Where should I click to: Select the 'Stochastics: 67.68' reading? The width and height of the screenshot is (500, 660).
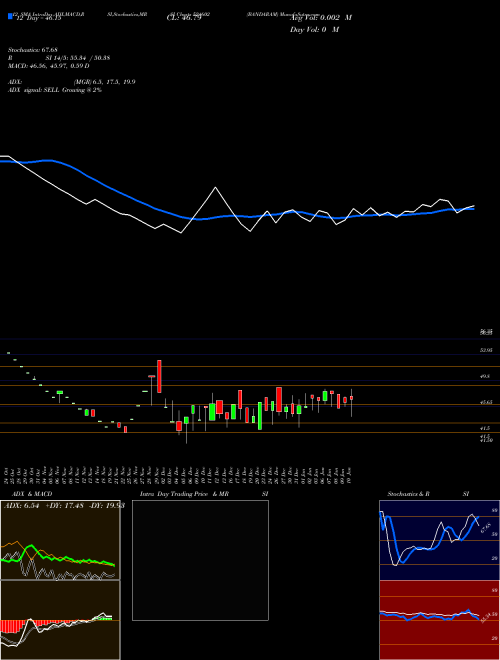point(33,50)
